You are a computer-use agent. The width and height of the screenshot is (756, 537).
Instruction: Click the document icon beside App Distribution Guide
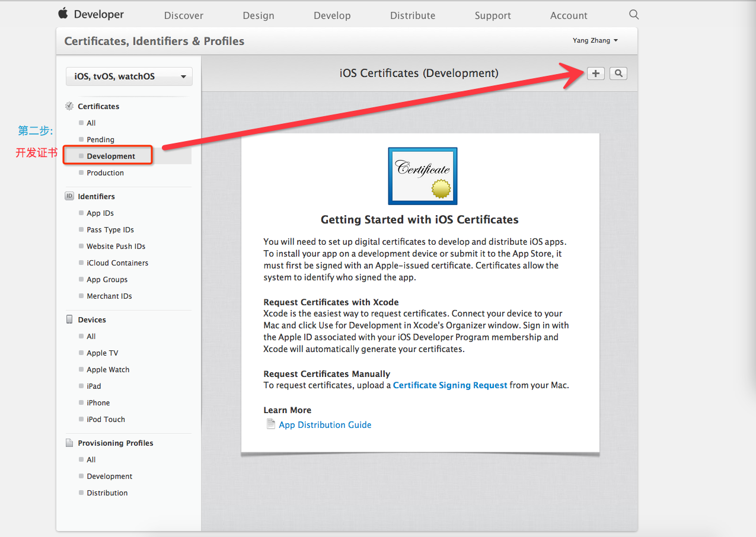coord(270,424)
